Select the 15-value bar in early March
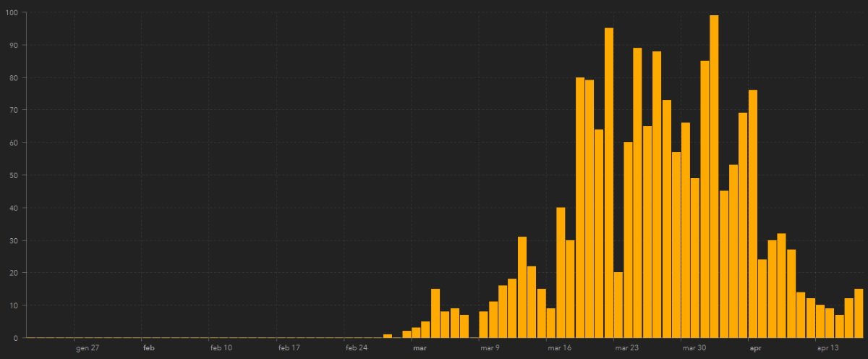 pos(435,313)
